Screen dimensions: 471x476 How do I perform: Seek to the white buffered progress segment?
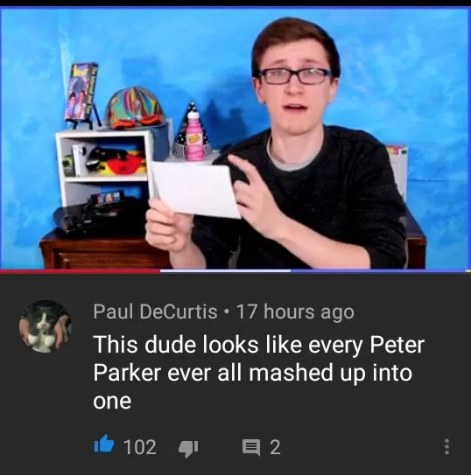coord(225,270)
